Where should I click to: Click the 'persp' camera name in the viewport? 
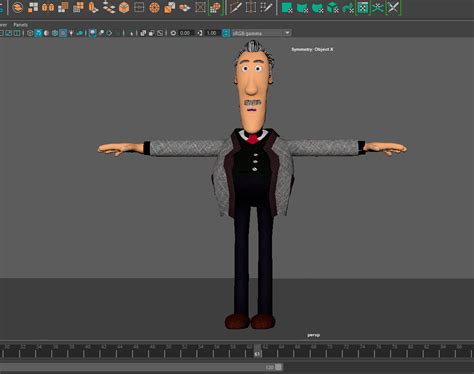(x=313, y=335)
